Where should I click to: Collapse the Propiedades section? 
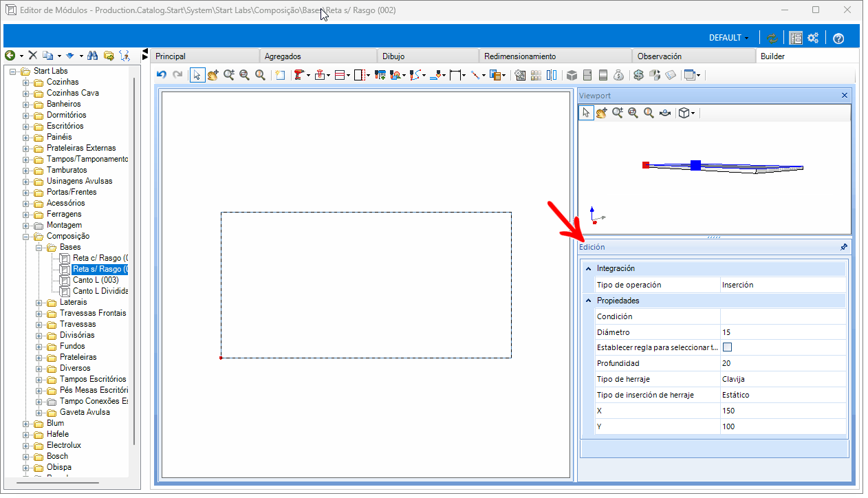tap(588, 301)
